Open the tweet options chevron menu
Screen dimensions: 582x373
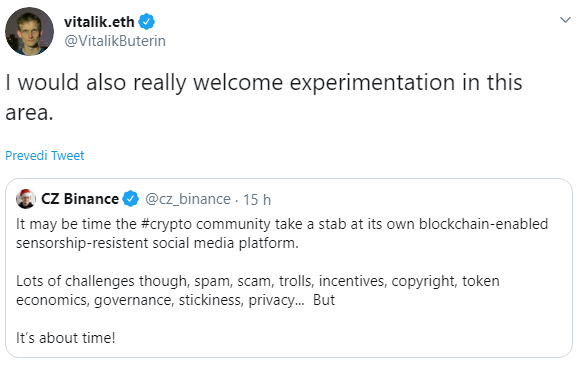coord(565,20)
